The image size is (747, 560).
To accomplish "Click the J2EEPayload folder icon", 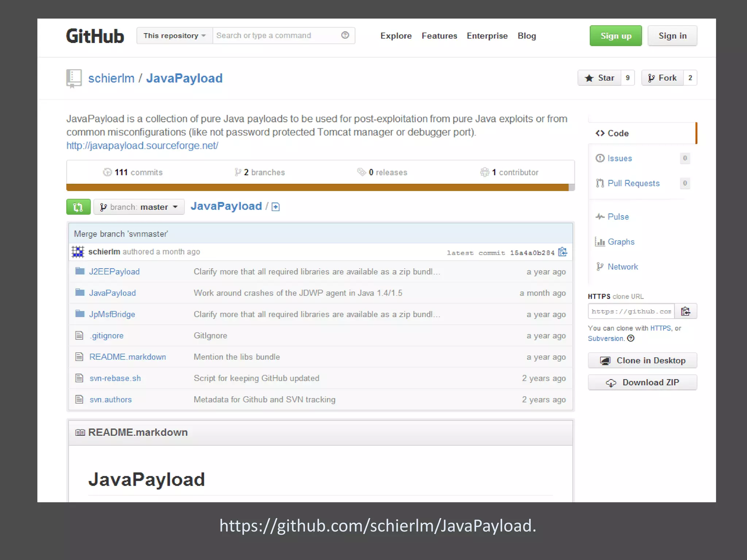I will point(80,271).
